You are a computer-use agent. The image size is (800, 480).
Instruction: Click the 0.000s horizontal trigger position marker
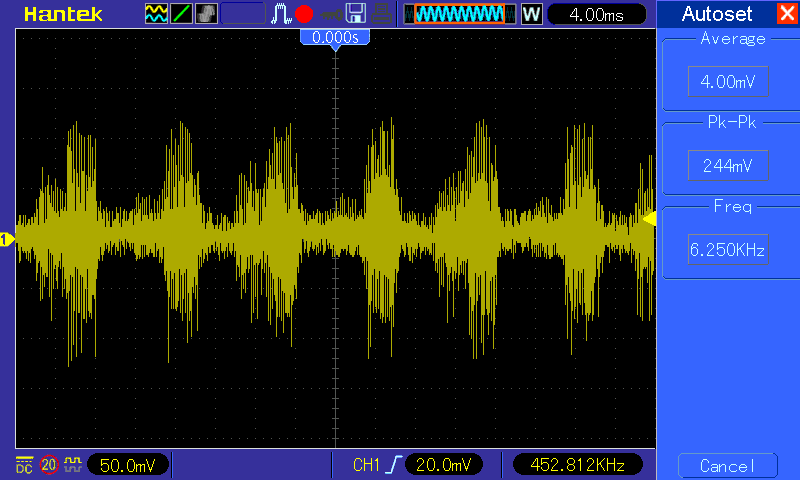point(335,38)
